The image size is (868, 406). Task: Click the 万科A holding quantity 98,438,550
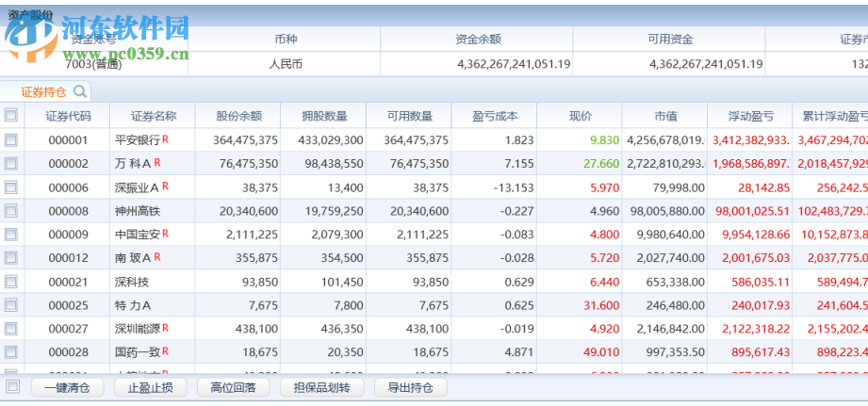(x=335, y=163)
